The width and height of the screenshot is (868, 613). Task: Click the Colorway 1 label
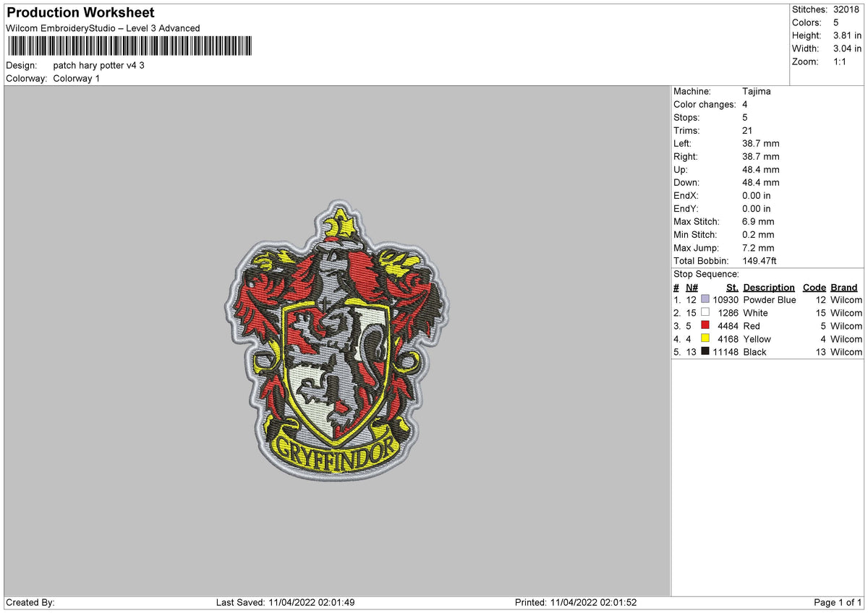pos(76,78)
